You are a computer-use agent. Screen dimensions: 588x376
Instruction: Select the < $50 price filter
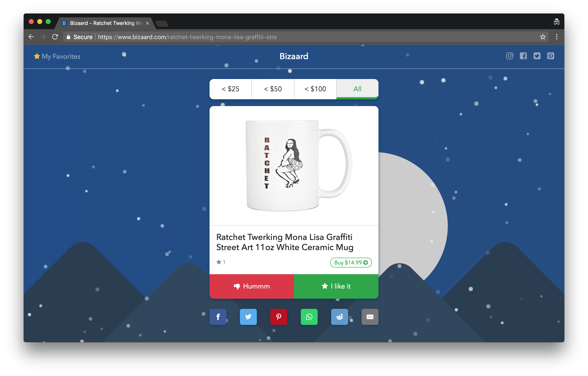tap(273, 89)
